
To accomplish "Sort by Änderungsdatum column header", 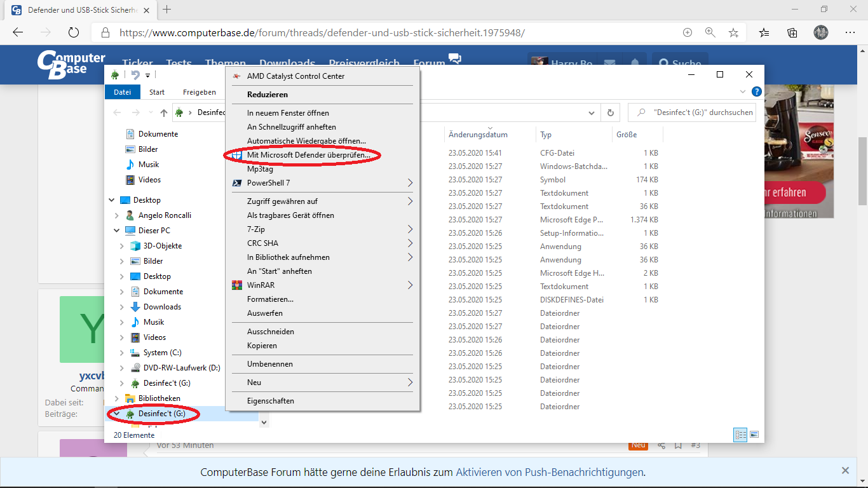I will point(490,135).
